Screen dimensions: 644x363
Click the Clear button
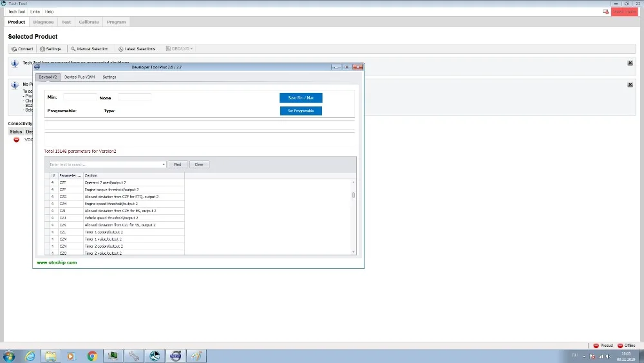199,164
